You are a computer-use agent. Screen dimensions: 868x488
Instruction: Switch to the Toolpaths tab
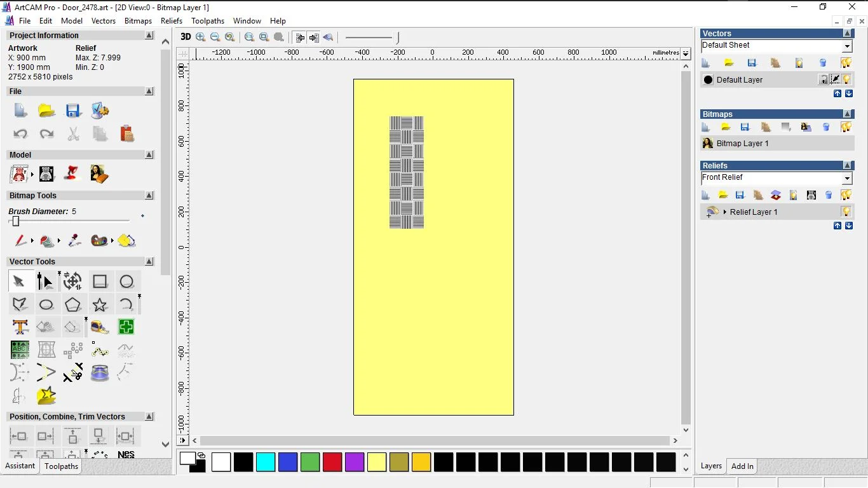62,466
